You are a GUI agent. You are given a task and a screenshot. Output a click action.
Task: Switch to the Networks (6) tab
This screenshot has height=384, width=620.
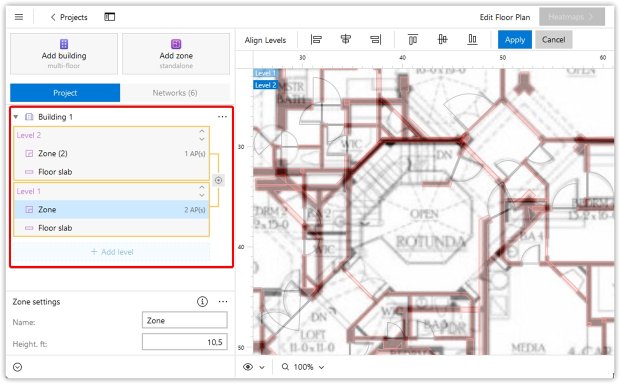tap(175, 93)
